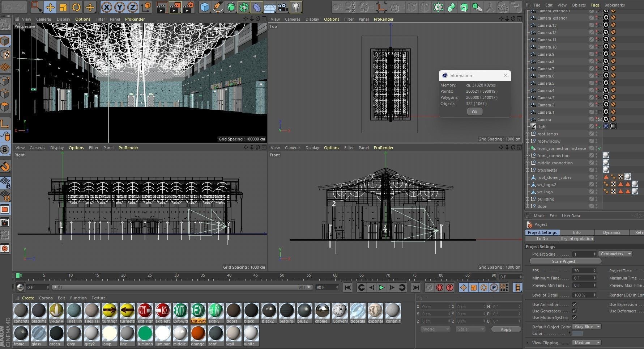
Task: Click Render View clapperboard icon
Action: (162, 7)
